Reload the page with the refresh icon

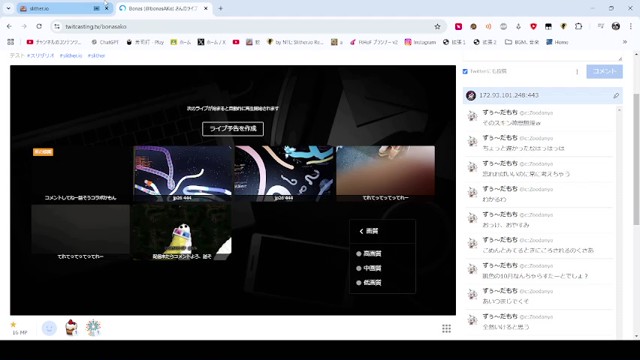[x=39, y=26]
